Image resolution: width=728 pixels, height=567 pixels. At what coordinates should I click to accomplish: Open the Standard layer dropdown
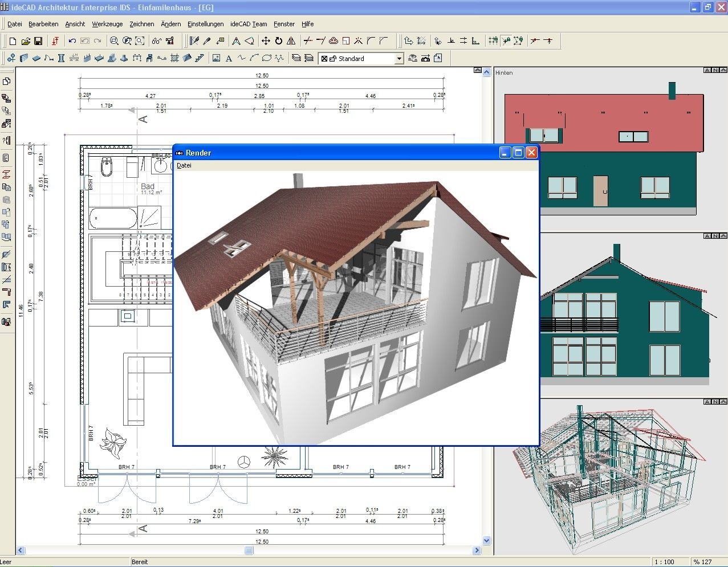[x=398, y=59]
